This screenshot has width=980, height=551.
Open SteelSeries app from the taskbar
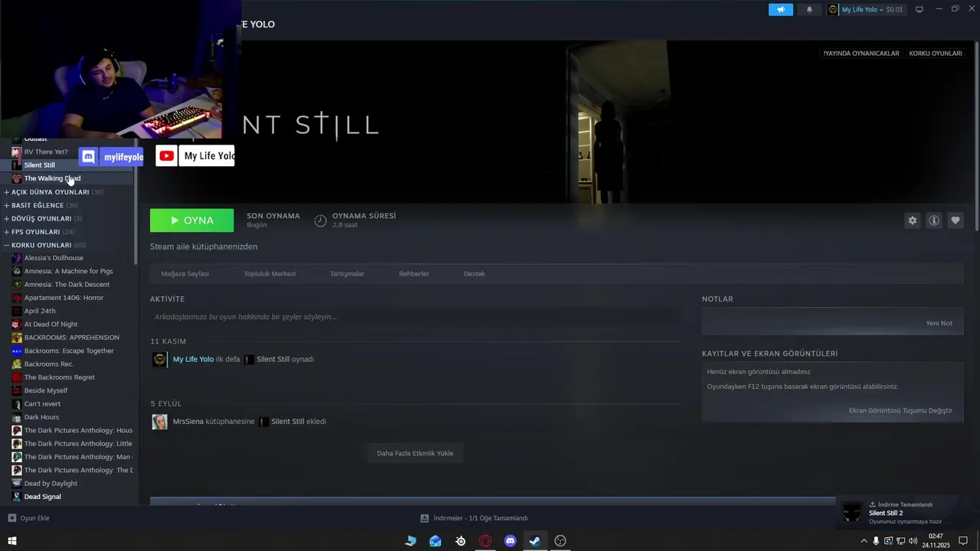pyautogui.click(x=460, y=541)
